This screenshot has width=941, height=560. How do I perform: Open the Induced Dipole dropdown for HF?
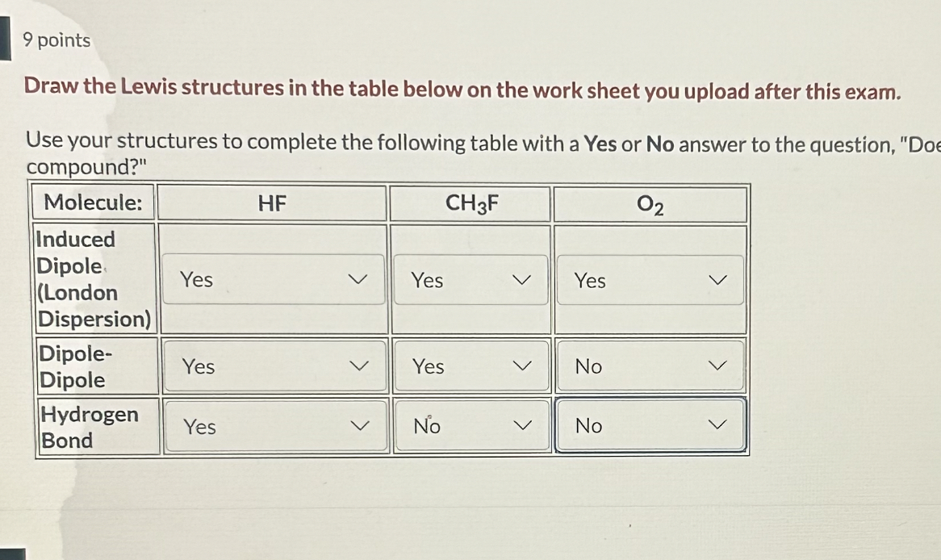[x=273, y=280]
